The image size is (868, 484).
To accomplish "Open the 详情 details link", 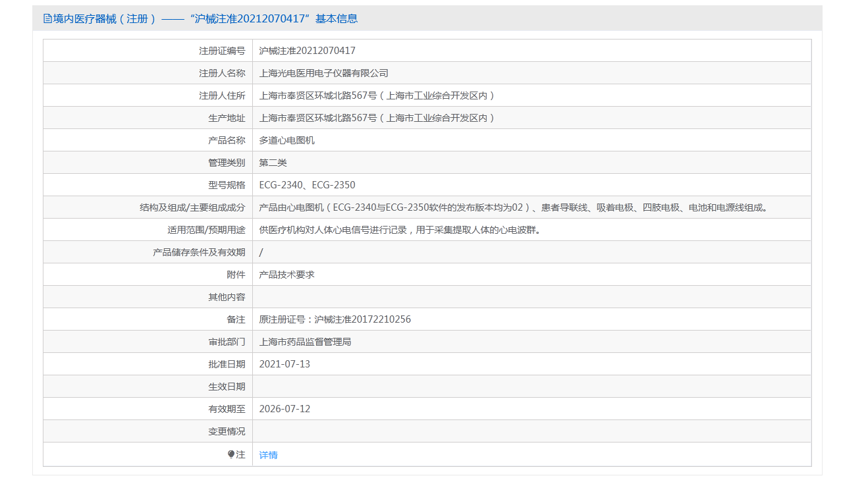I will 269,455.
